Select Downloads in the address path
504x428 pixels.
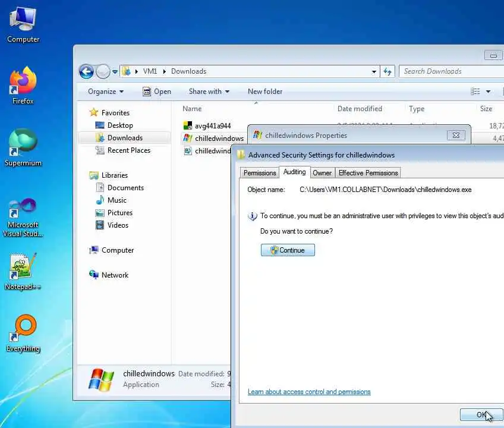point(188,71)
